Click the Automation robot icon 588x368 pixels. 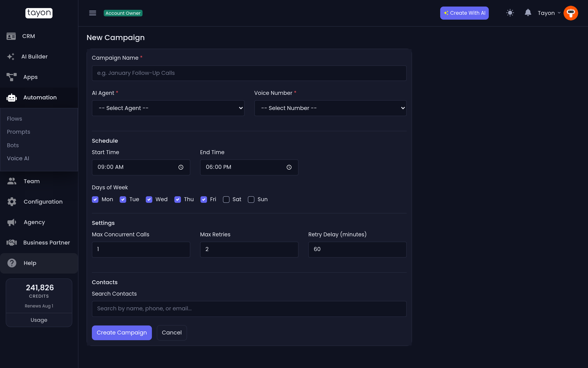point(11,97)
